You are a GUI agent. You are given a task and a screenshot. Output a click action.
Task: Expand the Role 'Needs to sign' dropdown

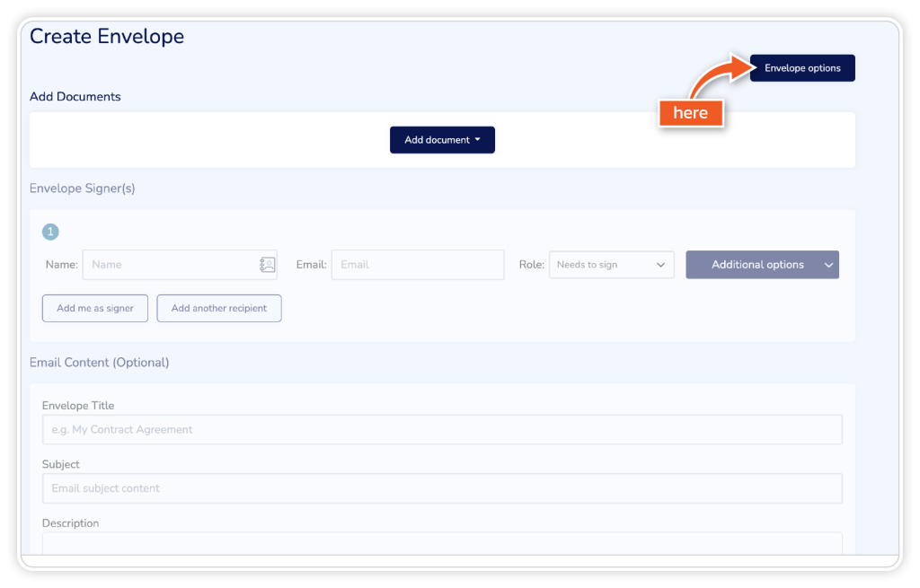(611, 265)
